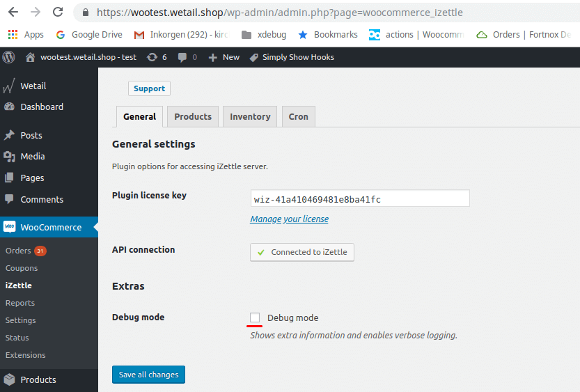Open the wootest.wetail.shop site menu
Screen dimensions: 580x392
point(81,57)
